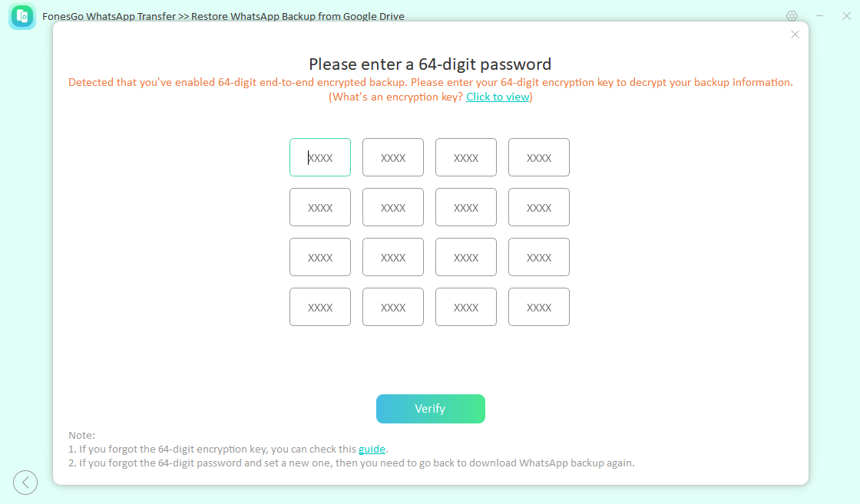Focus the fourth password field in row three

[x=539, y=257]
